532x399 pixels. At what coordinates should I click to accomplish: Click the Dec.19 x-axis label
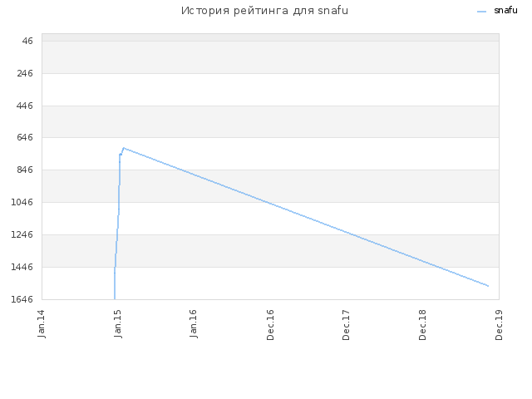click(x=499, y=325)
